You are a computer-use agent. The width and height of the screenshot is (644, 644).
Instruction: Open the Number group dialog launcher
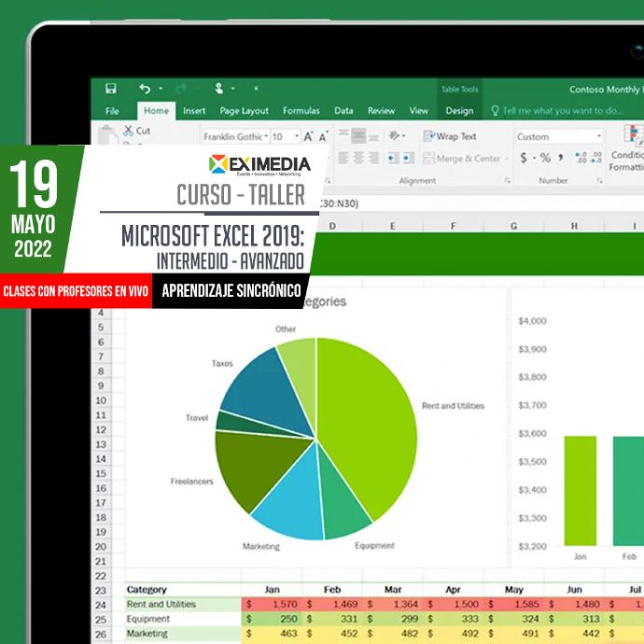click(600, 181)
